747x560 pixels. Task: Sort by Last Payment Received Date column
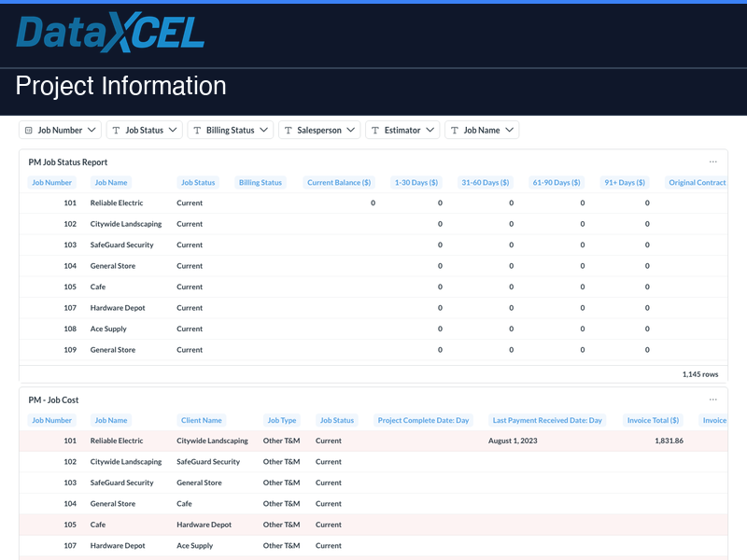tap(547, 420)
